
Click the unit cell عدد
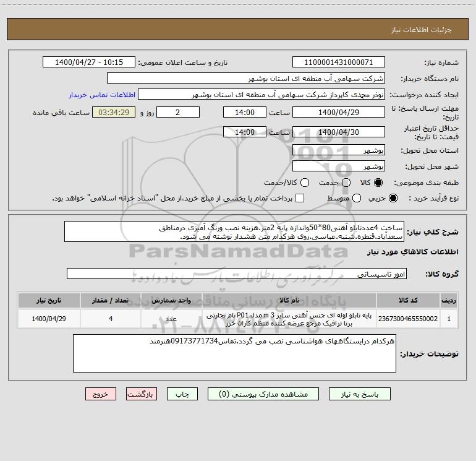[171, 319]
